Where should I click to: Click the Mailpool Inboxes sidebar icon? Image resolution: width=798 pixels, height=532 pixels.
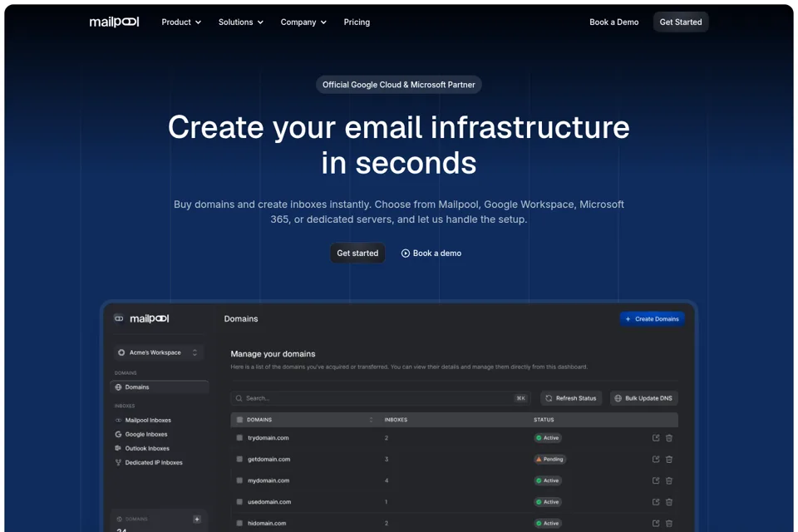[x=118, y=420]
